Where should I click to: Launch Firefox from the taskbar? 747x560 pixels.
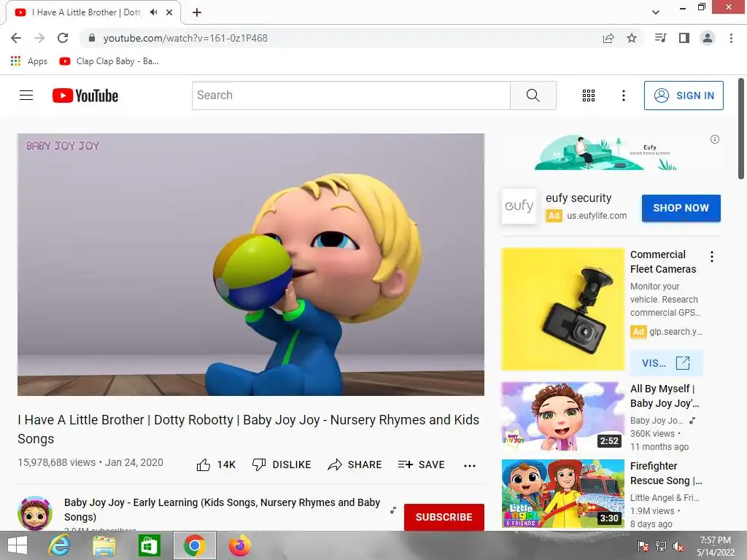[x=239, y=545]
